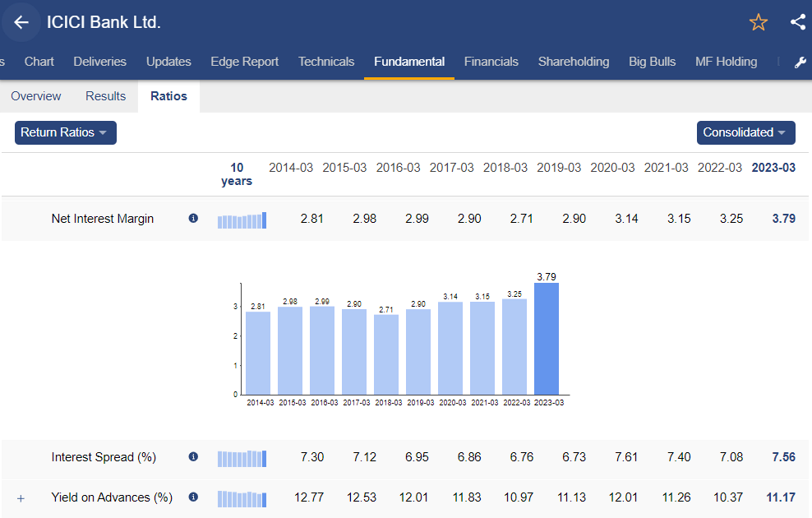Screen dimensions: 812x518
Task: Open the Deliveries tab
Action: point(100,62)
